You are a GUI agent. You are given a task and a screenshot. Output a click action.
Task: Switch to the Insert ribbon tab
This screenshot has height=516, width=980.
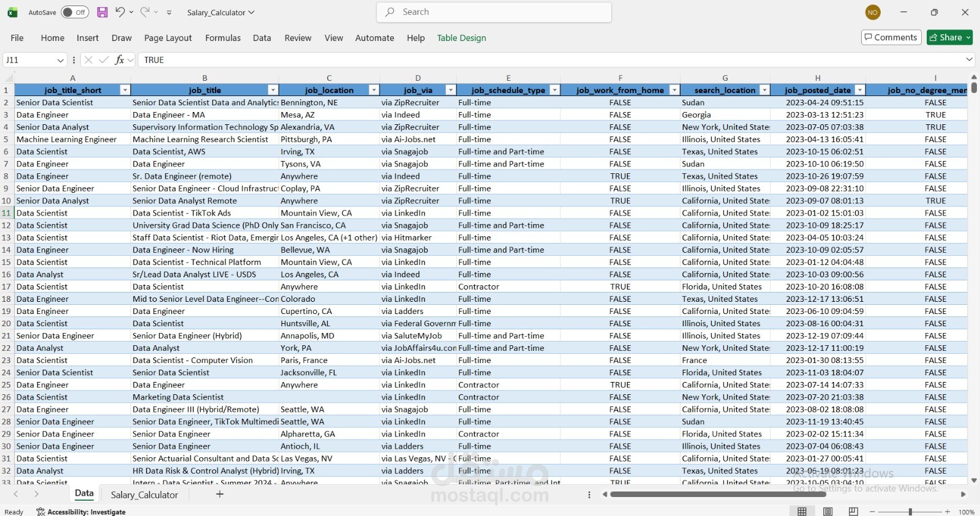click(88, 38)
